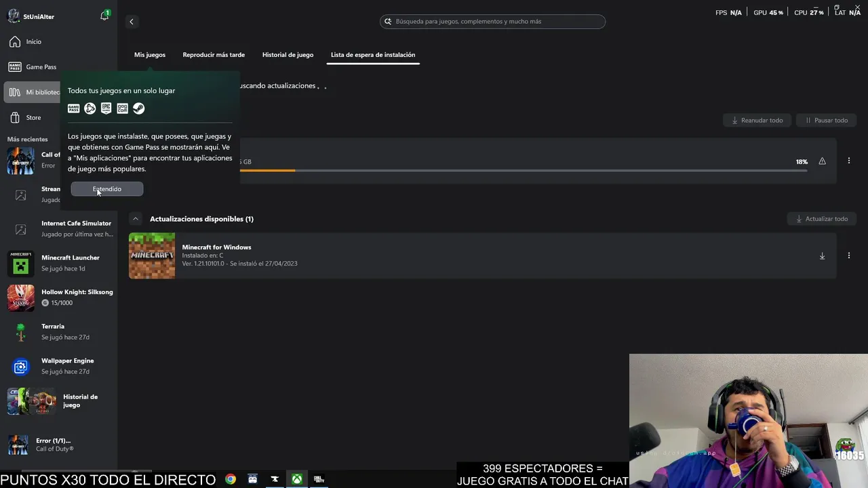
Task: Open the notifications bell icon
Action: pyautogui.click(x=104, y=16)
